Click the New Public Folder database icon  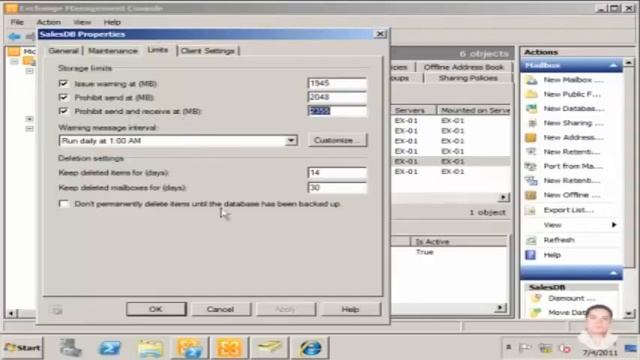coord(531,94)
